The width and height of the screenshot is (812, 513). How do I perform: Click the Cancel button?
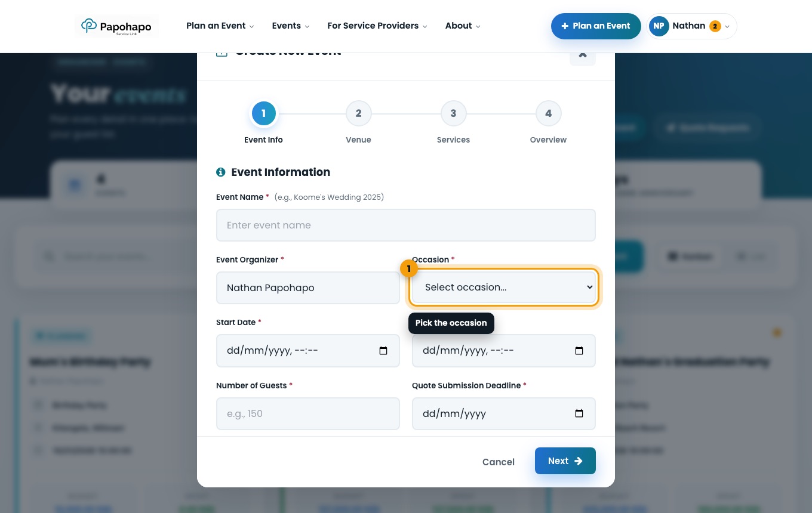[x=499, y=462]
